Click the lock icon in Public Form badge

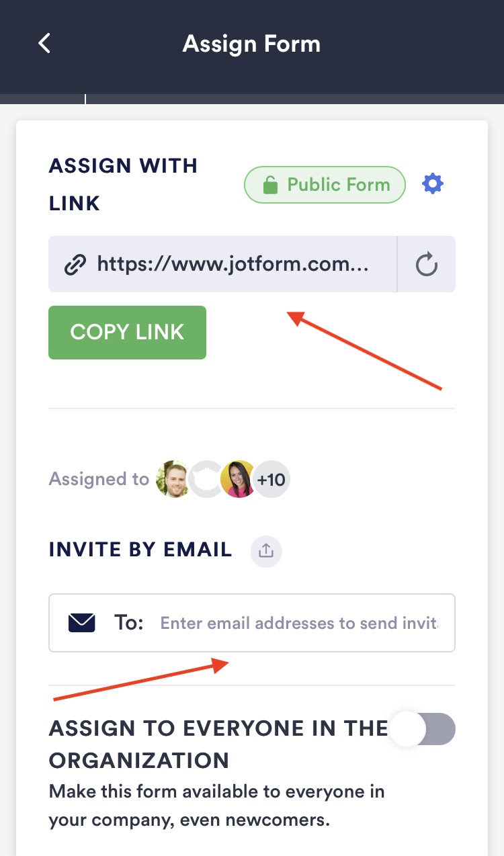point(270,185)
